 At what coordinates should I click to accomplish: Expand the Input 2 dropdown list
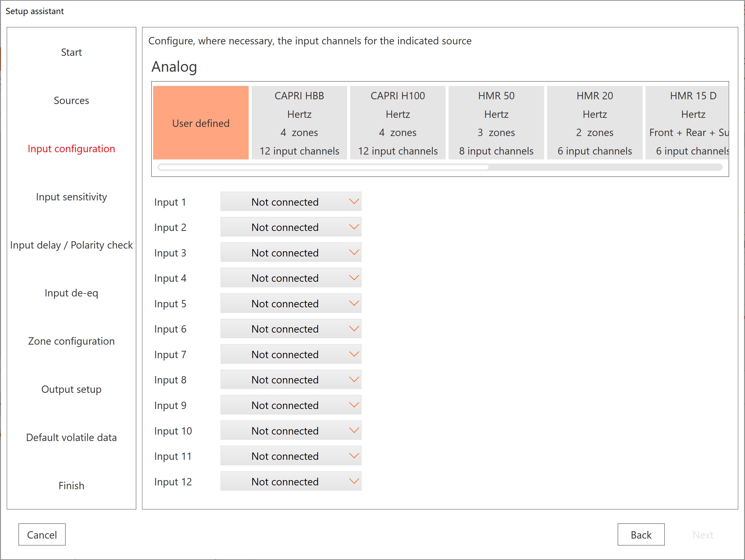tap(291, 227)
